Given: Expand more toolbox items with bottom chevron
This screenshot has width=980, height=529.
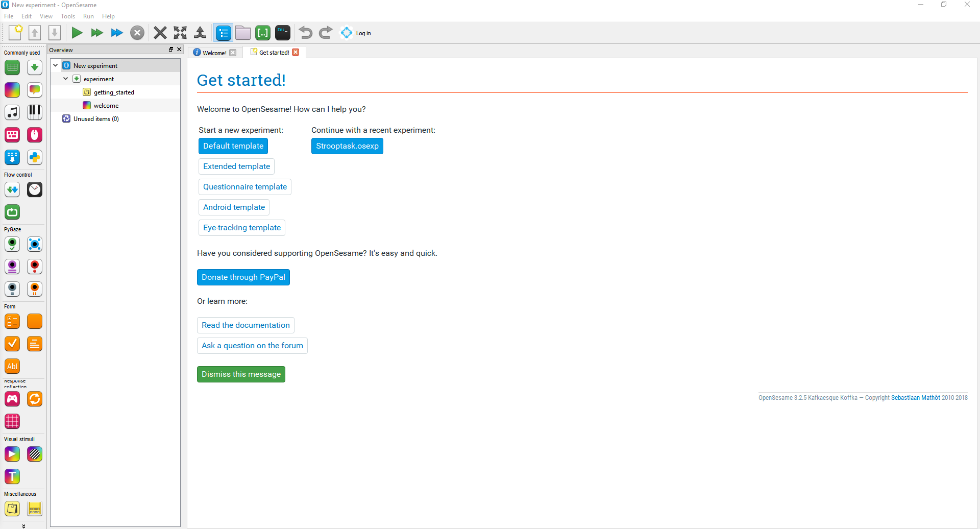Looking at the screenshot, I should (x=23, y=525).
